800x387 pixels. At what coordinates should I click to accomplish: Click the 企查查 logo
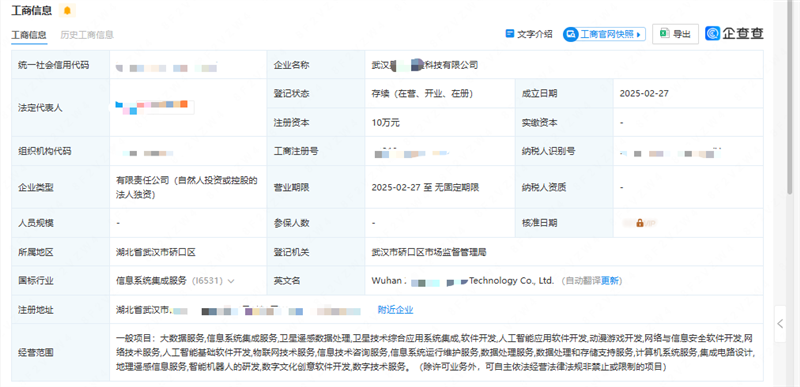(735, 34)
